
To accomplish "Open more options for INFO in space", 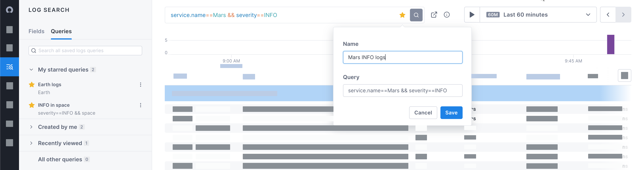I will (140, 105).
